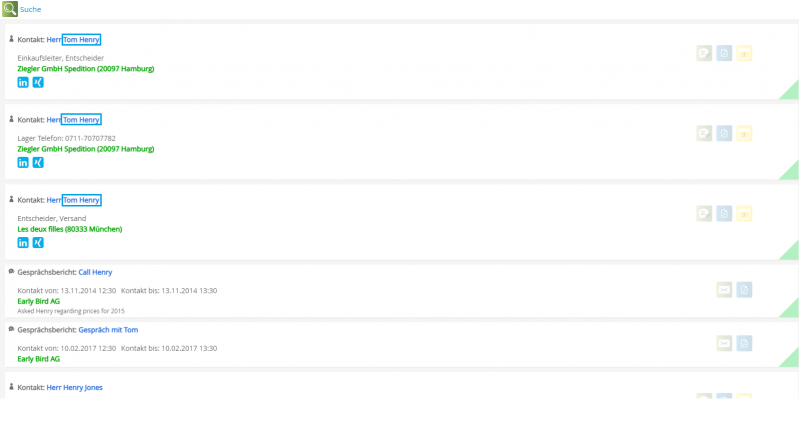799x421 pixels.
Task: Click edit note icon for the Einkaufsleiter contact
Action: tap(704, 54)
